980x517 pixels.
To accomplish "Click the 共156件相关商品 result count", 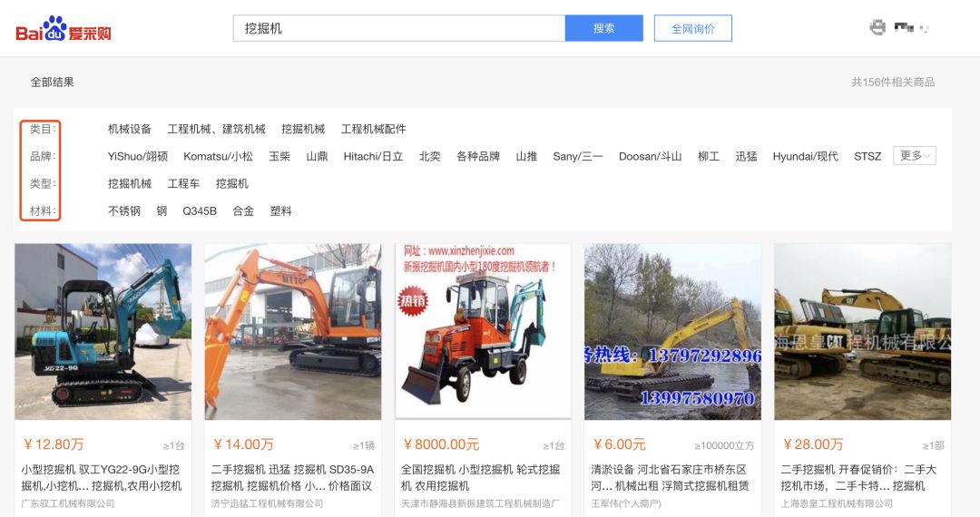I will 893,82.
